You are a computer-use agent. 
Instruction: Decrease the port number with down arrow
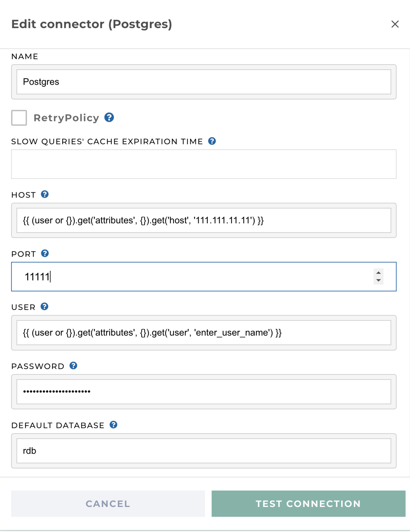point(378,280)
